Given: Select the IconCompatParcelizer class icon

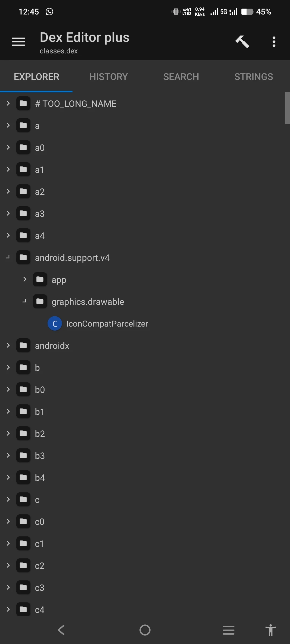Looking at the screenshot, I should (x=55, y=323).
